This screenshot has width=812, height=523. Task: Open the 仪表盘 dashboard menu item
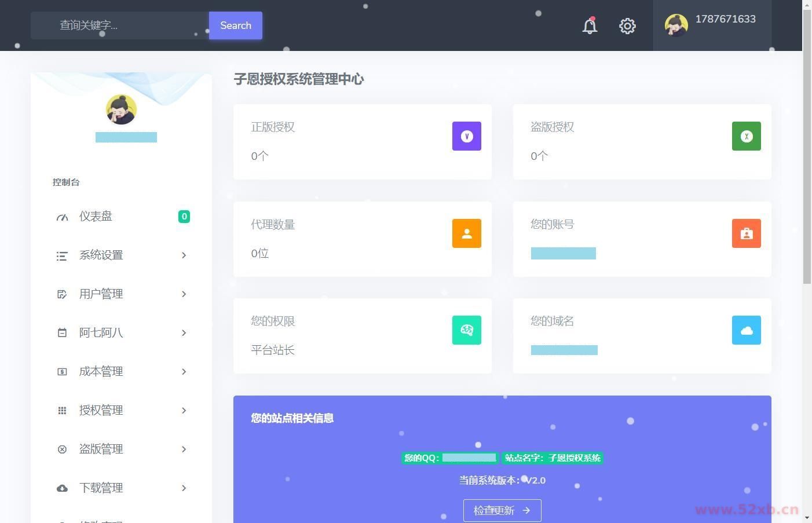[x=96, y=217]
